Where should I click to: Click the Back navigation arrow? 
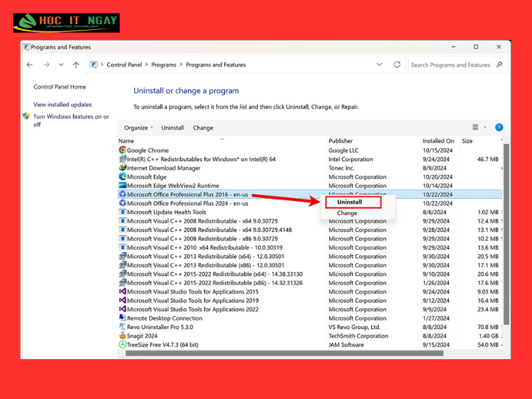[x=29, y=65]
